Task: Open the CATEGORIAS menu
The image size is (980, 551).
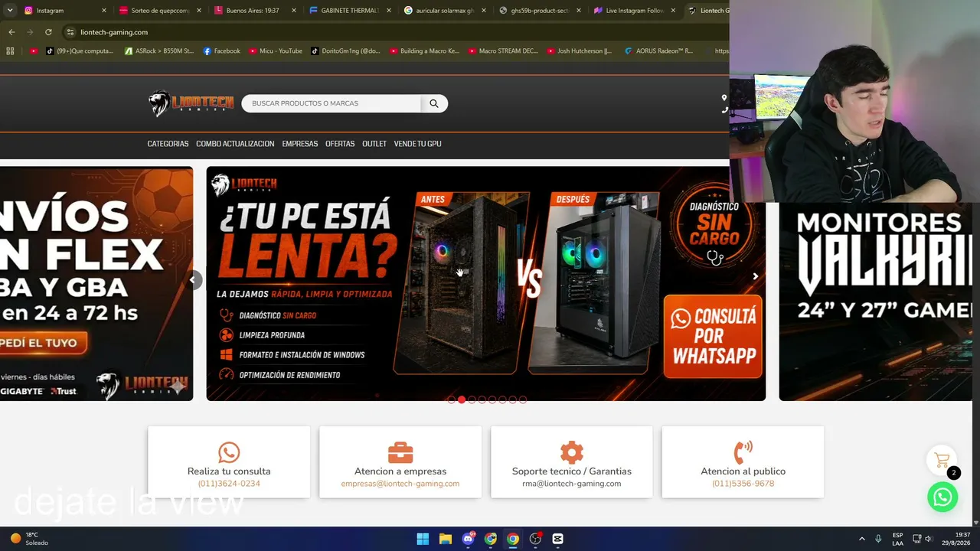Action: (168, 144)
